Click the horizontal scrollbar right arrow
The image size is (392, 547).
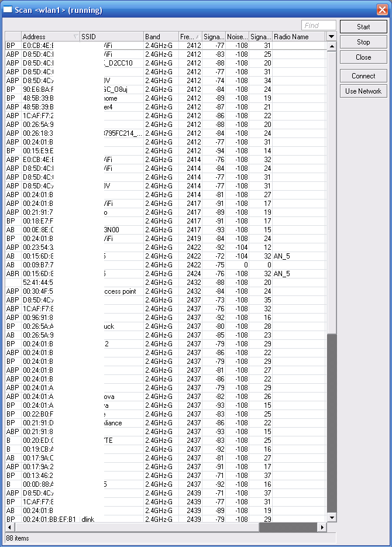pos(322,527)
